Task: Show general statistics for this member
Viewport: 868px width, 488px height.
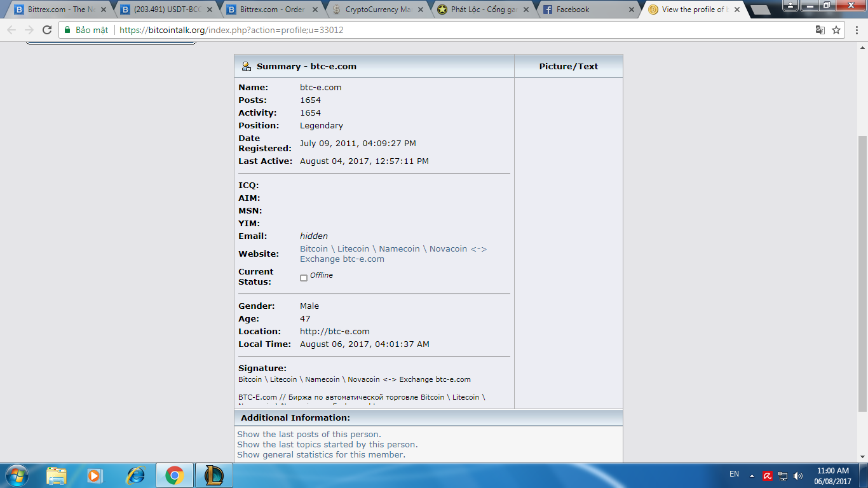Action: pyautogui.click(x=322, y=455)
